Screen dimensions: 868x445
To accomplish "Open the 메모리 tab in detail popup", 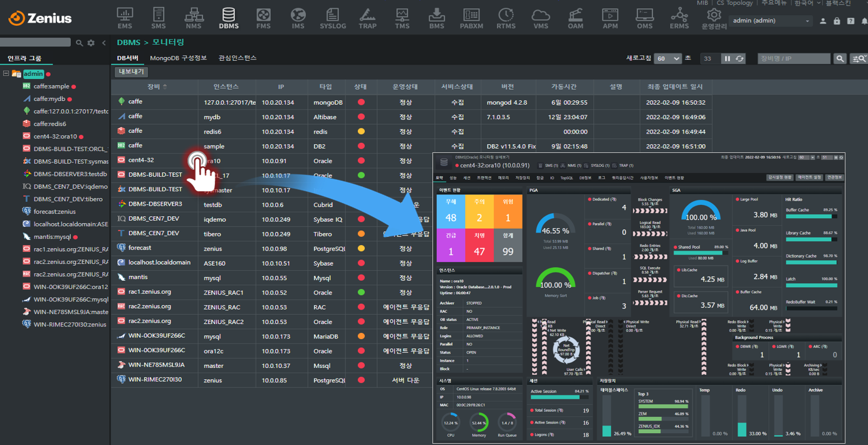I will tap(503, 178).
